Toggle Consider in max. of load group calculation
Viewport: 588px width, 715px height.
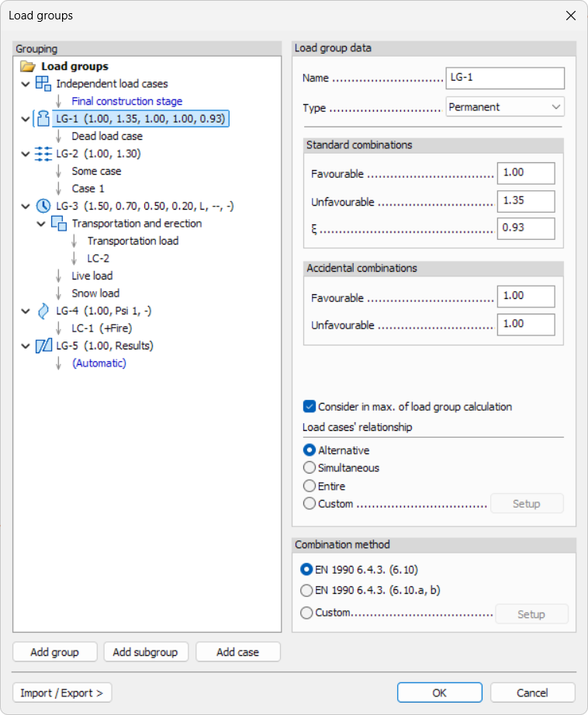(x=310, y=406)
